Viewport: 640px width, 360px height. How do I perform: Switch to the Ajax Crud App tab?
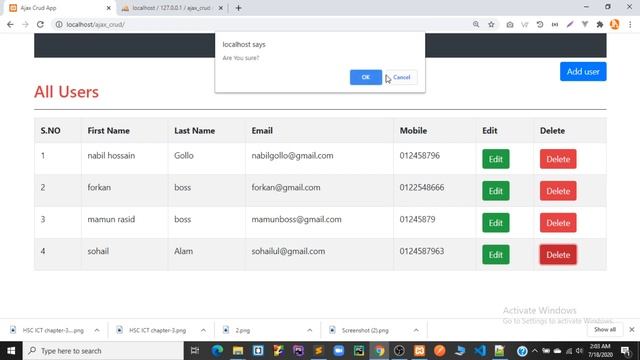[59, 8]
